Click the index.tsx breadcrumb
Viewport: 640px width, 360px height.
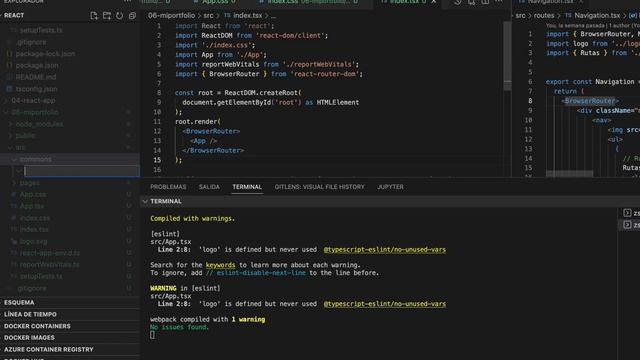pos(247,16)
